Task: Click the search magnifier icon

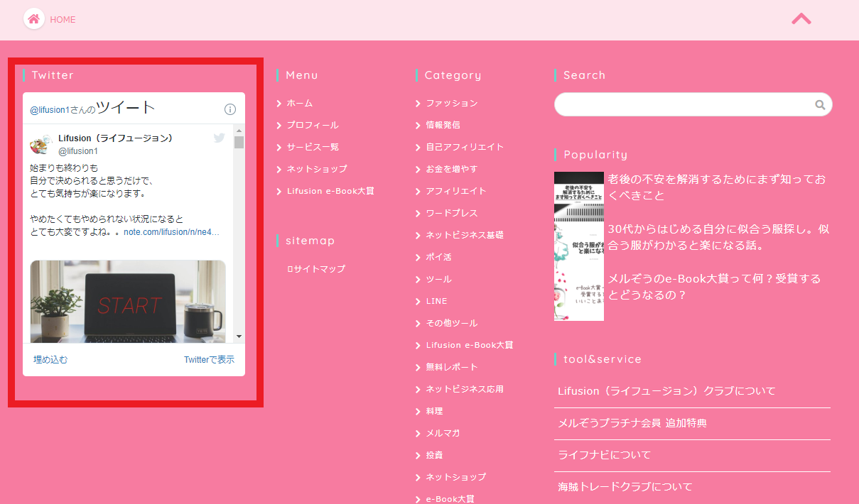Action: tap(820, 105)
